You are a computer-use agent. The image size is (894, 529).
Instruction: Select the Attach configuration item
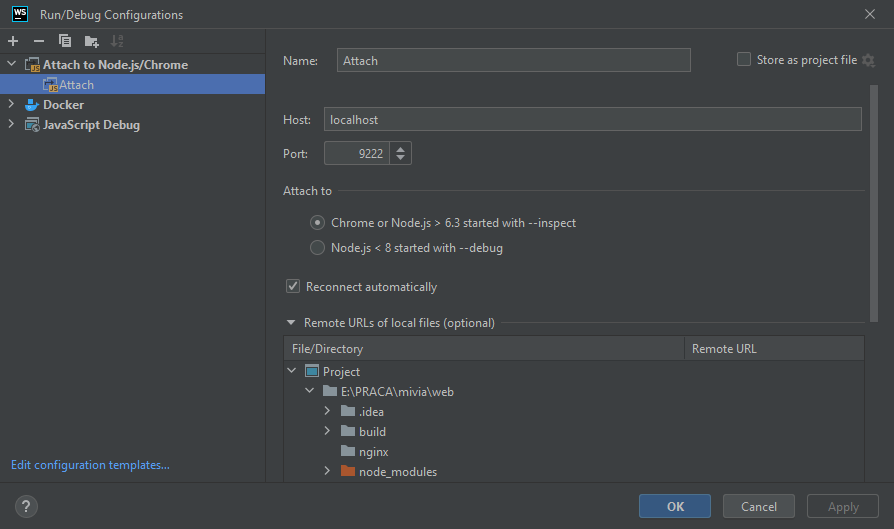[76, 85]
